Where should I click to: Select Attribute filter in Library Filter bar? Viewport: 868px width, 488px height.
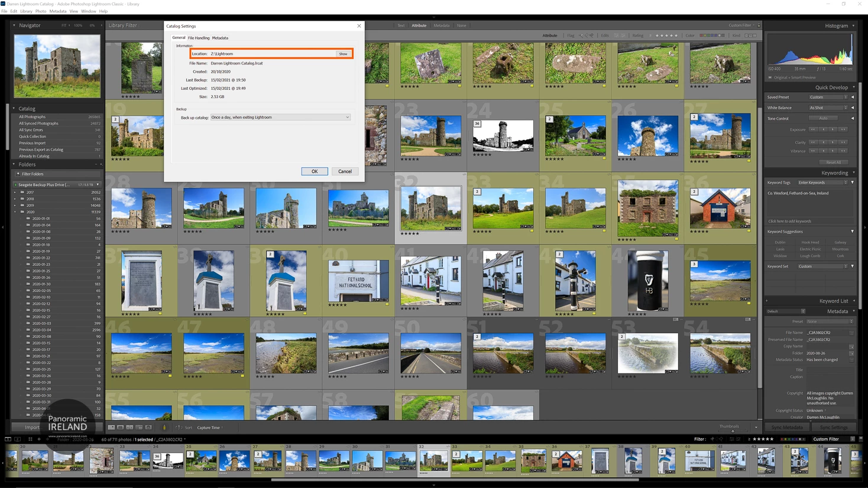(x=419, y=25)
